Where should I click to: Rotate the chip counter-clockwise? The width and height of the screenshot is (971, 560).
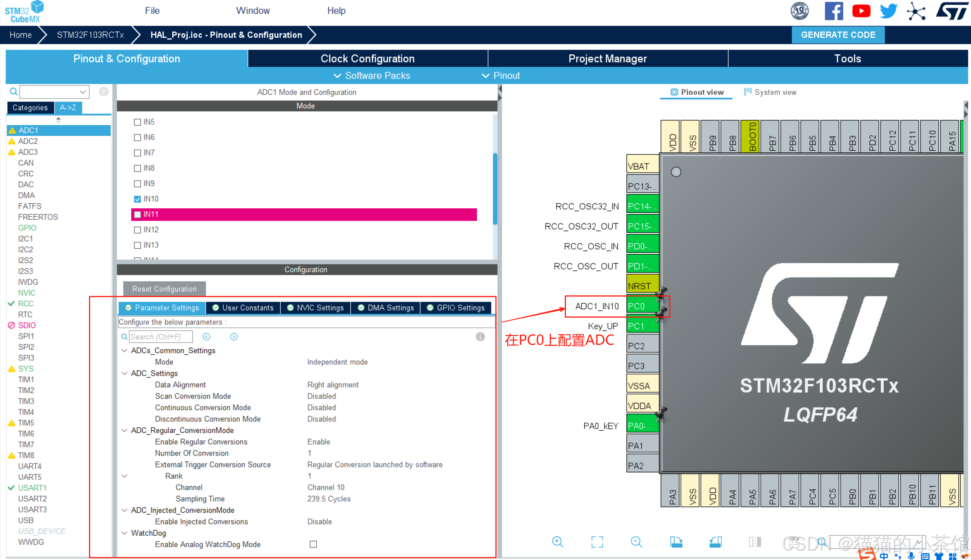coord(716,542)
